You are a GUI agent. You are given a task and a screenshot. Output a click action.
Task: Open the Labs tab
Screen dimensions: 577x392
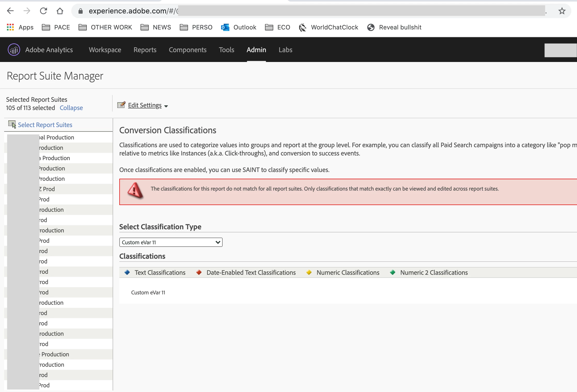[x=285, y=50]
